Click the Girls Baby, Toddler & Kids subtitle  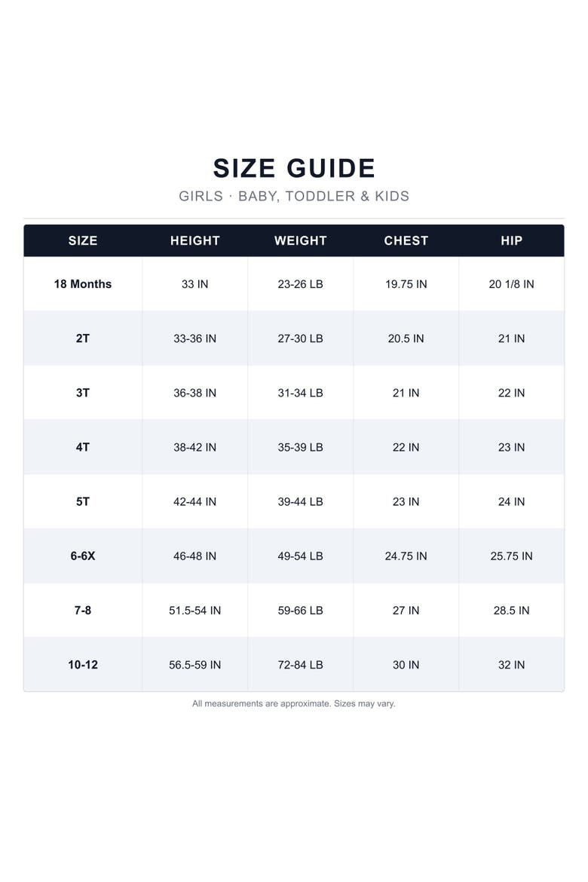click(x=294, y=196)
